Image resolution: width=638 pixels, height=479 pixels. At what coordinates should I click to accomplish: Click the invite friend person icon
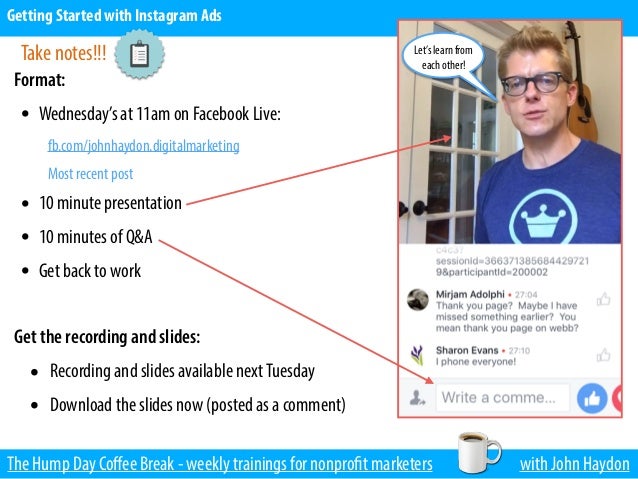[417, 398]
